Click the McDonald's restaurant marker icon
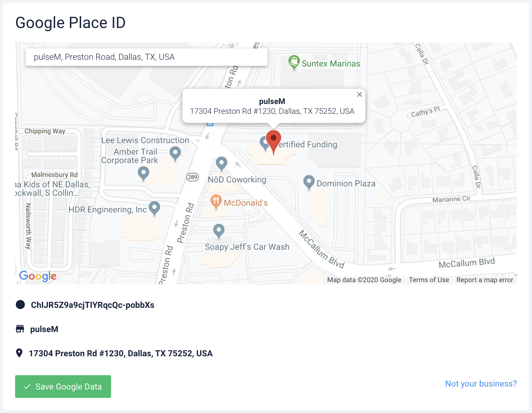The height and width of the screenshot is (413, 532). [x=216, y=202]
